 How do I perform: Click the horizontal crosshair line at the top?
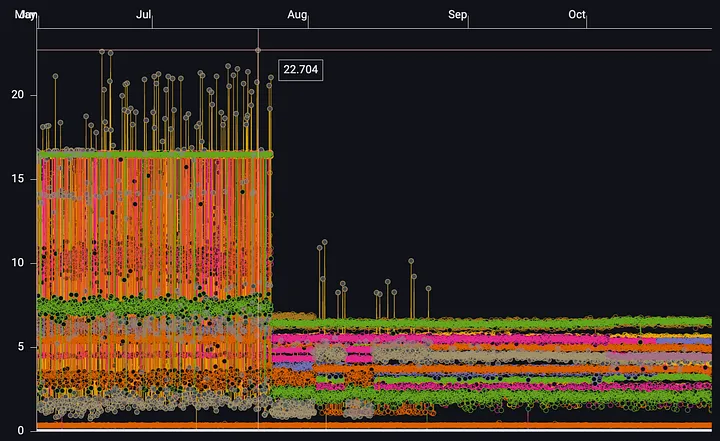click(x=500, y=49)
